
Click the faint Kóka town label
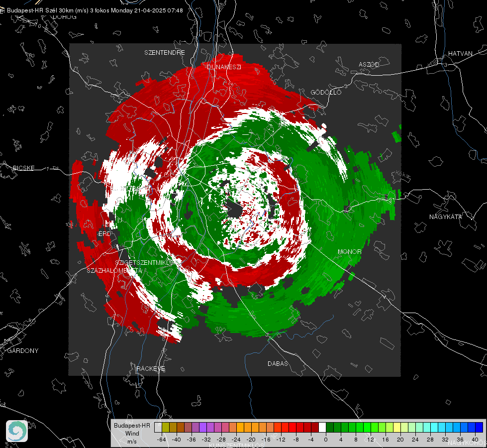[402, 175]
